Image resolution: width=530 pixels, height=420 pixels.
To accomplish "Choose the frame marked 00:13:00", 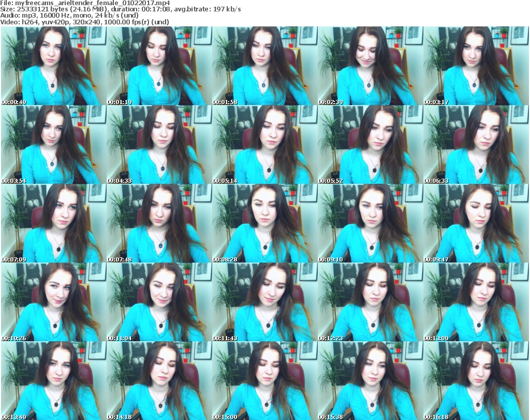I will pyautogui.click(x=476, y=302).
